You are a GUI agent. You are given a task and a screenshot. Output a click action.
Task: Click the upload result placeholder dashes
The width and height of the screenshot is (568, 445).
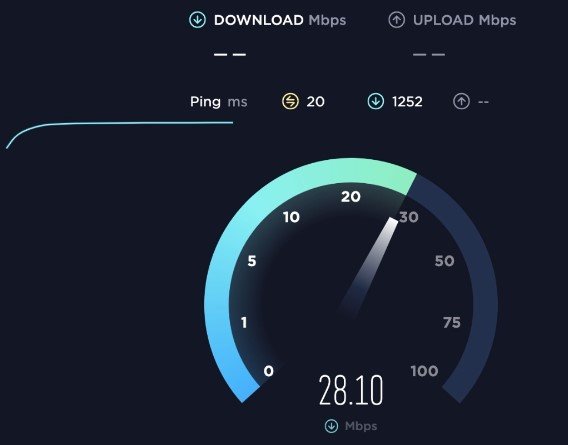coord(429,55)
